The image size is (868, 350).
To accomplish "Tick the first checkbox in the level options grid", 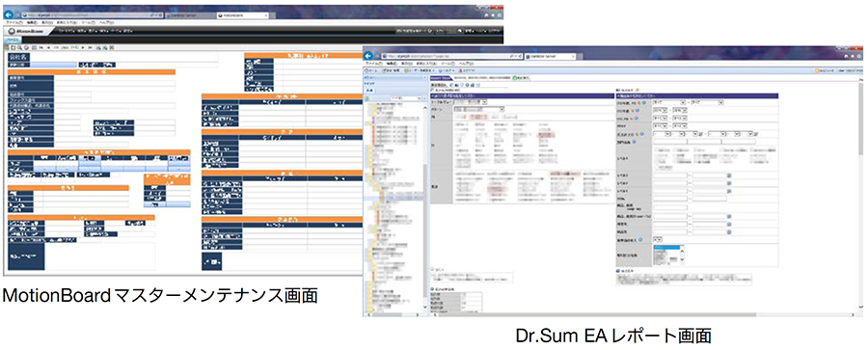I will click(656, 150).
